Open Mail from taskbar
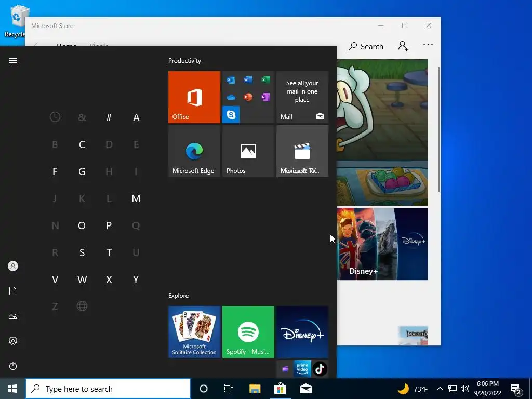 pos(306,389)
